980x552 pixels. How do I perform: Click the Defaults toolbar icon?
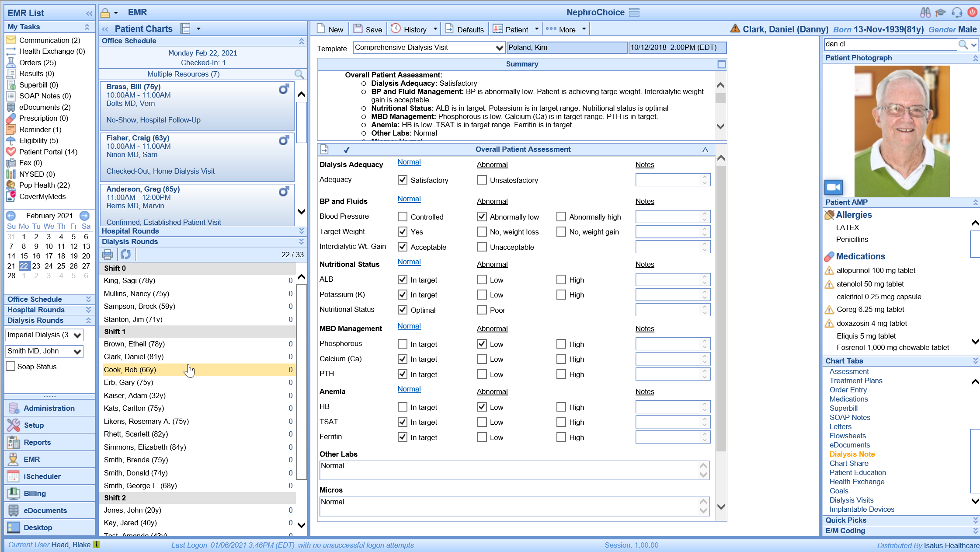(x=449, y=29)
